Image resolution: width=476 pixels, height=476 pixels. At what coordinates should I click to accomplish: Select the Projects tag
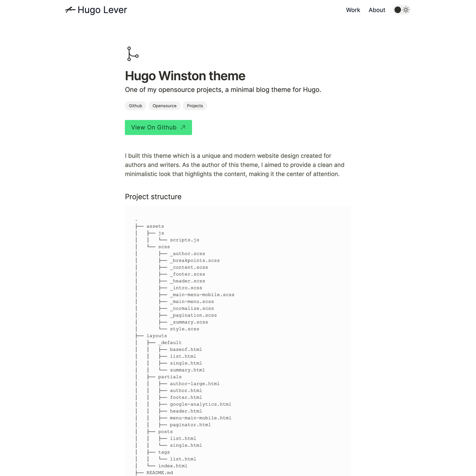[x=195, y=106]
